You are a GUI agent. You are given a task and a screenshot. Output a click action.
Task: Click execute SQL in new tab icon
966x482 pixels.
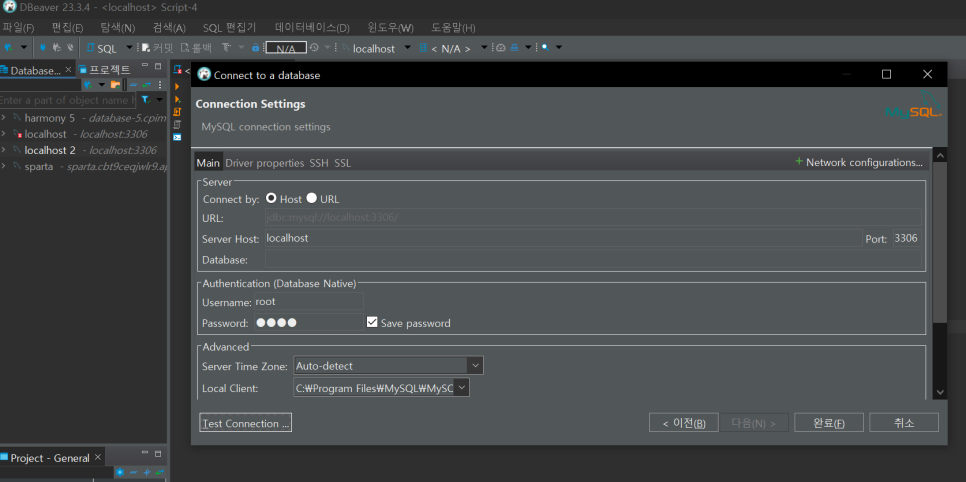177,99
